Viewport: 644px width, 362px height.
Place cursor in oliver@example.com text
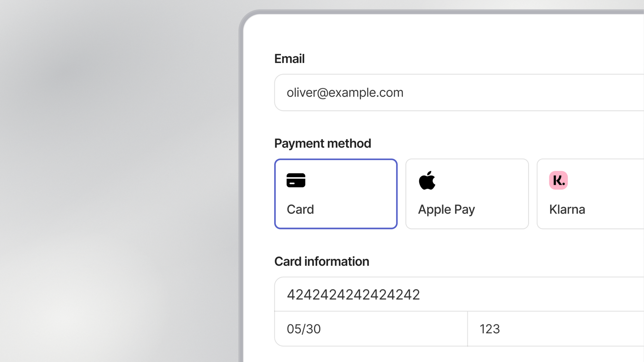tap(345, 93)
